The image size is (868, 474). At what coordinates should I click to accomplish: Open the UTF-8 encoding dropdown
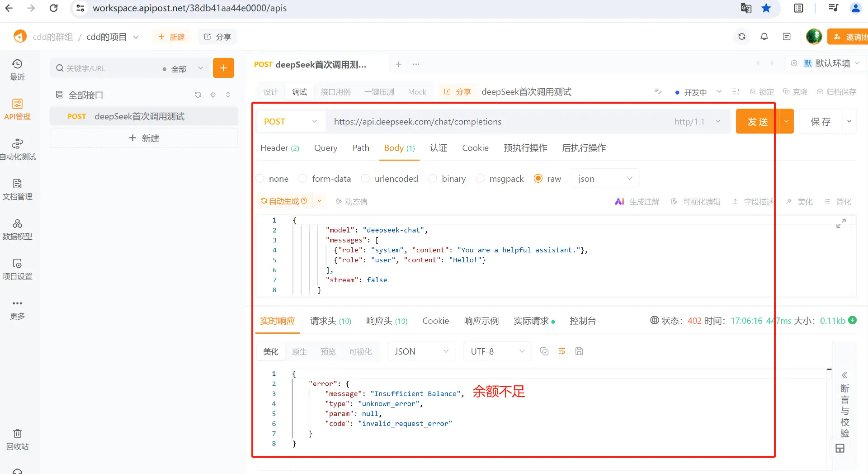click(498, 351)
